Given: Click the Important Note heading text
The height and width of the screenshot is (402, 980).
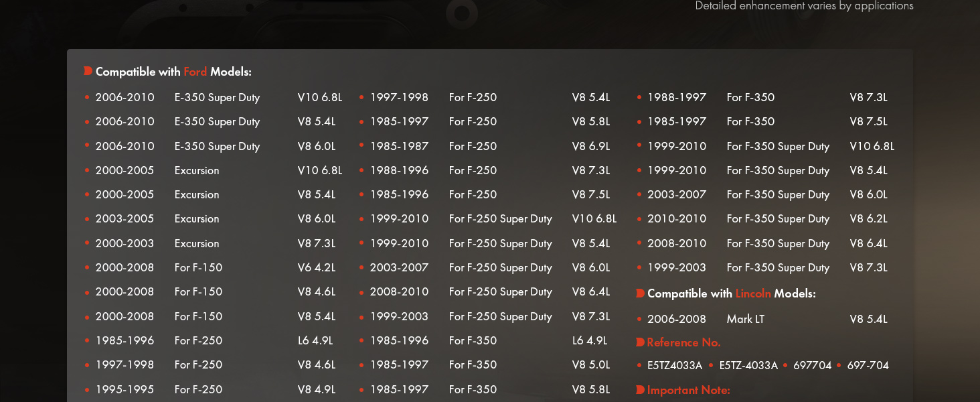Looking at the screenshot, I should point(688,390).
